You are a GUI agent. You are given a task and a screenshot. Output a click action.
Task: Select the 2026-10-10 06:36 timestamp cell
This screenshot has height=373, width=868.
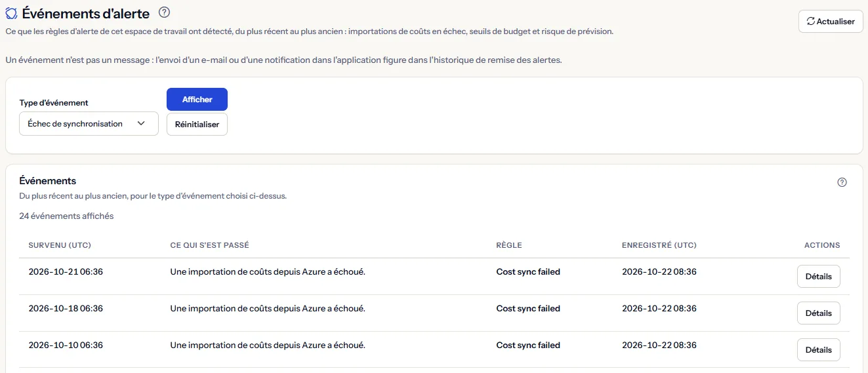(x=66, y=345)
